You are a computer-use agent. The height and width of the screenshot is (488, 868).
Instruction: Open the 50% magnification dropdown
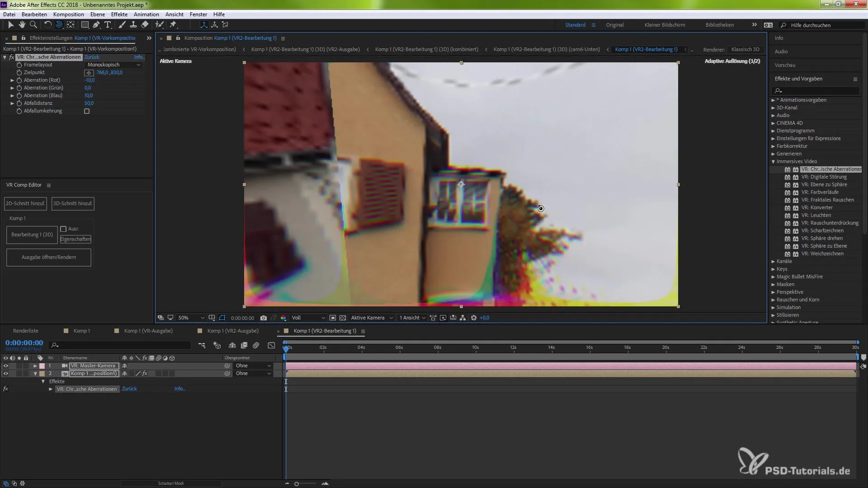coord(190,318)
